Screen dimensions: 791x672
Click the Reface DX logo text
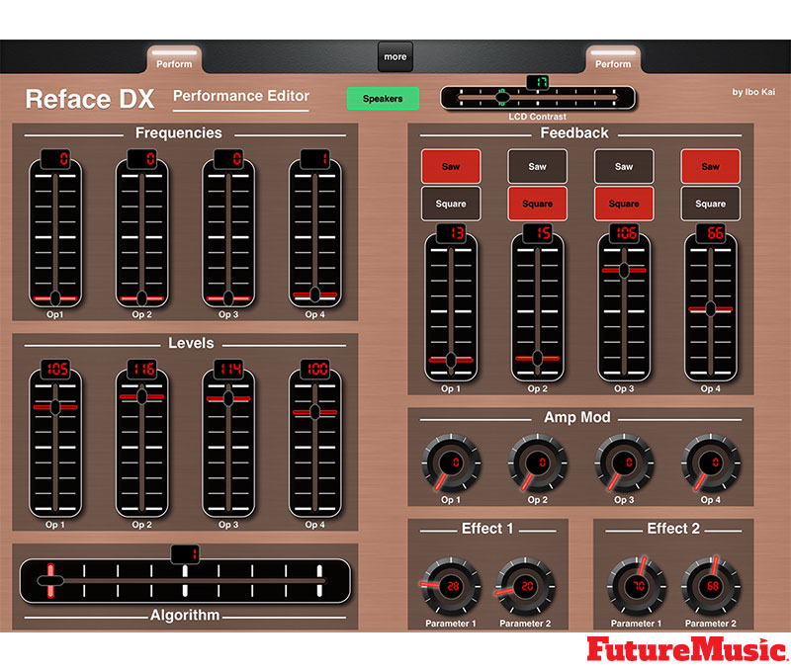(x=90, y=99)
